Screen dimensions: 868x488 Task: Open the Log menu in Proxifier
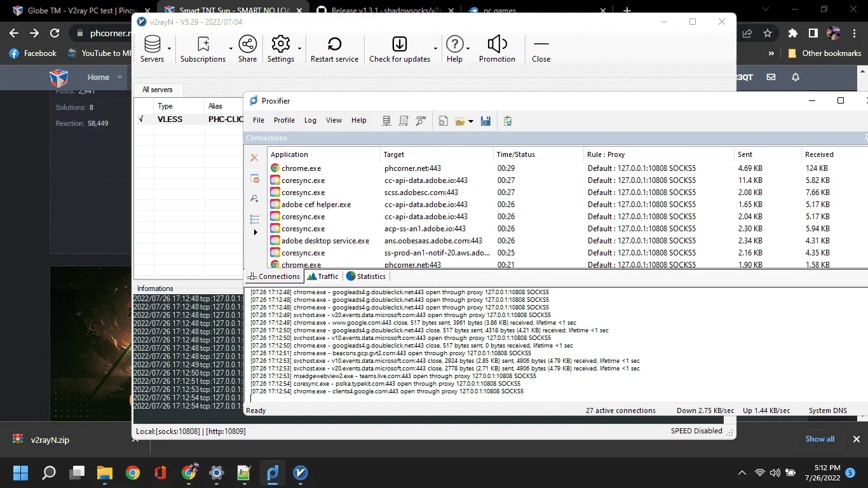coord(310,120)
